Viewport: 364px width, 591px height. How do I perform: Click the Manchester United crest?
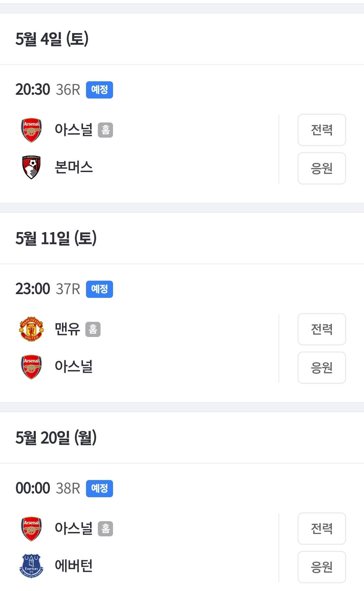pyautogui.click(x=31, y=329)
